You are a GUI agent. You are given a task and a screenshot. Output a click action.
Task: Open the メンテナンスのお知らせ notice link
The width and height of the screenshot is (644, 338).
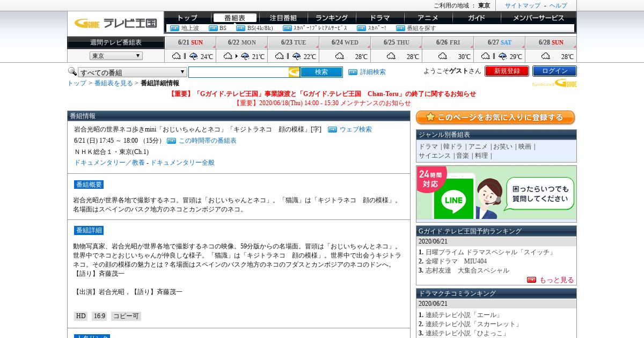pyautogui.click(x=323, y=103)
